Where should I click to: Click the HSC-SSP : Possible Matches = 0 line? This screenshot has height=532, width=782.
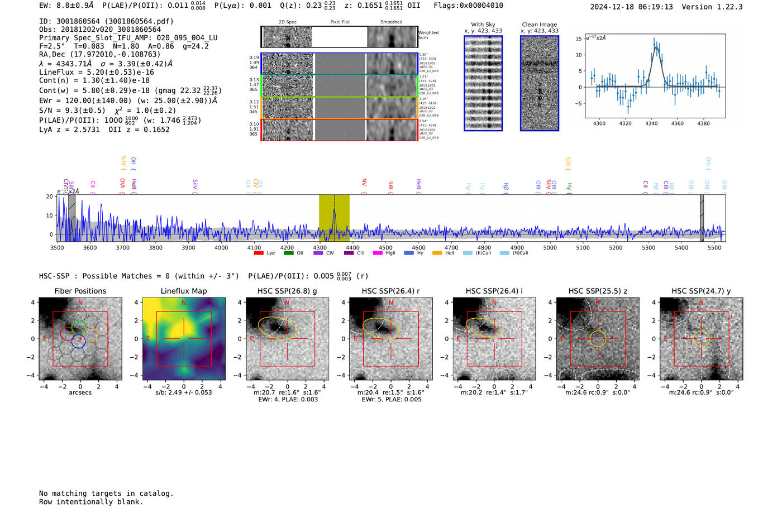pos(139,276)
